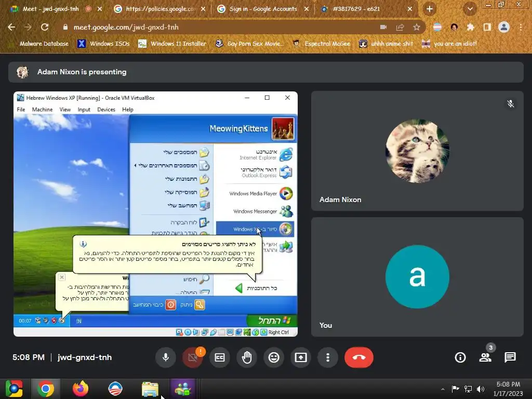Raise hand in the meeting

point(247,357)
